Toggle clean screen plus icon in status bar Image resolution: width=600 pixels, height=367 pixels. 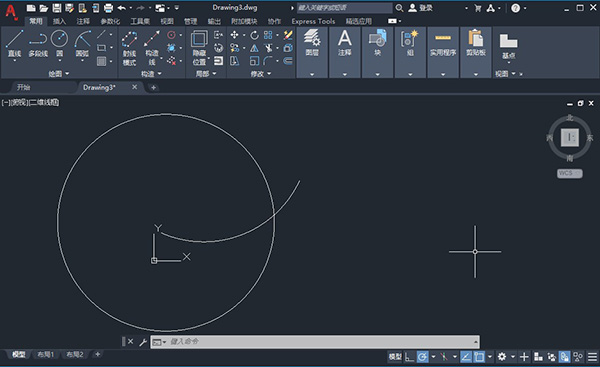(x=524, y=357)
